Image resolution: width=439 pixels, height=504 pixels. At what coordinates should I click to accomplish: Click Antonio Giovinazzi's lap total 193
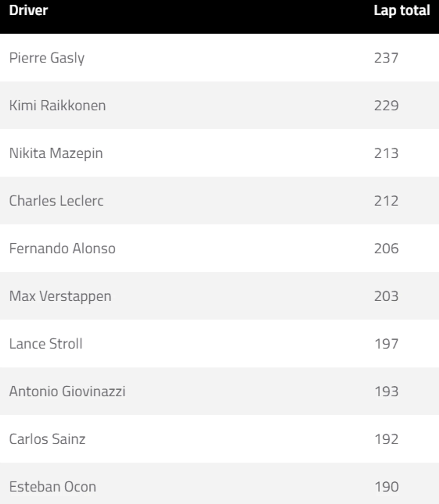[387, 392]
